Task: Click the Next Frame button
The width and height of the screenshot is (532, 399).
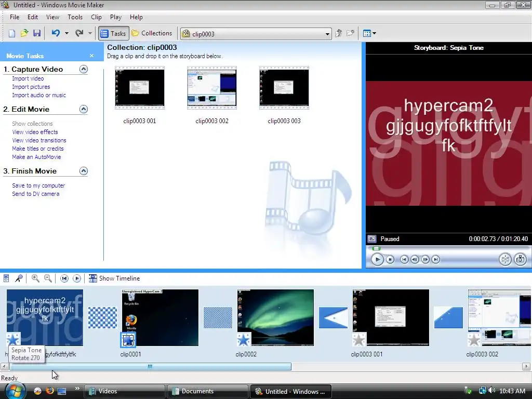Action: (425, 260)
